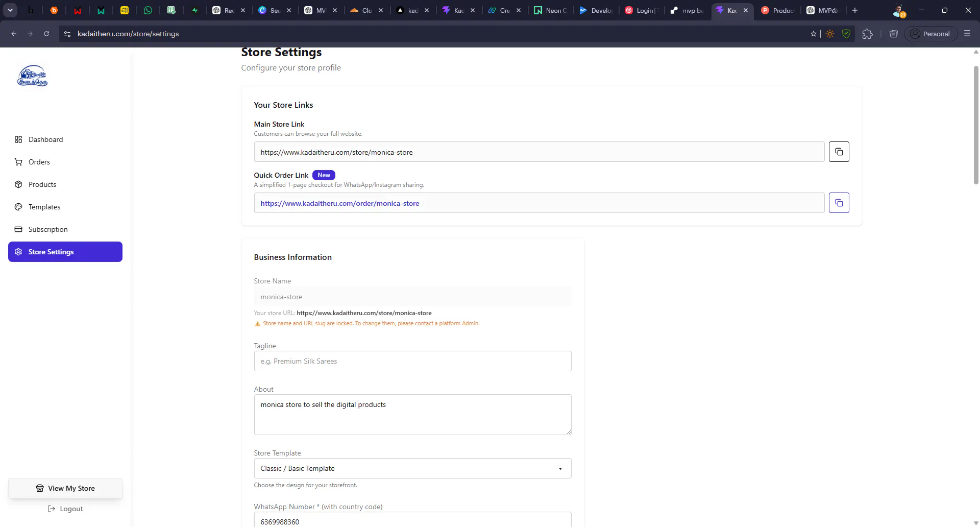
Task: Copy the Main Store Link
Action: pos(839,152)
